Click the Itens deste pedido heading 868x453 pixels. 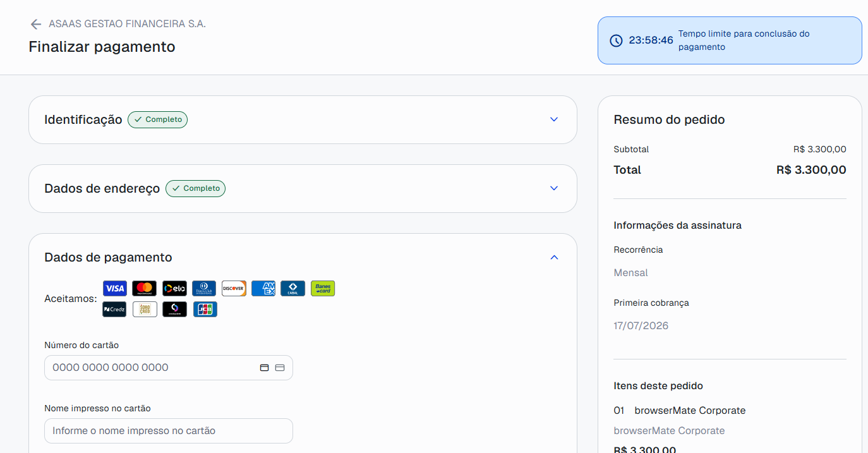point(658,386)
